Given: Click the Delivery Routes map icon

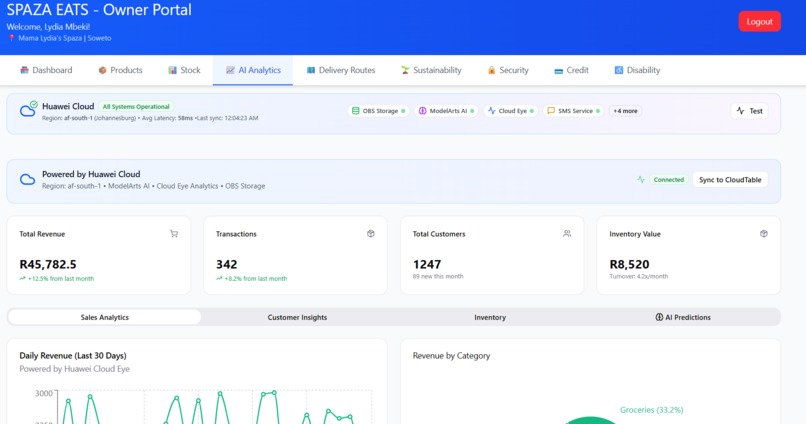Looking at the screenshot, I should (x=310, y=70).
